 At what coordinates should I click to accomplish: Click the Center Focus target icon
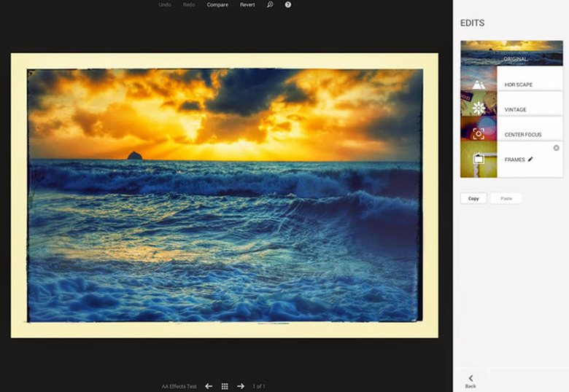(479, 134)
